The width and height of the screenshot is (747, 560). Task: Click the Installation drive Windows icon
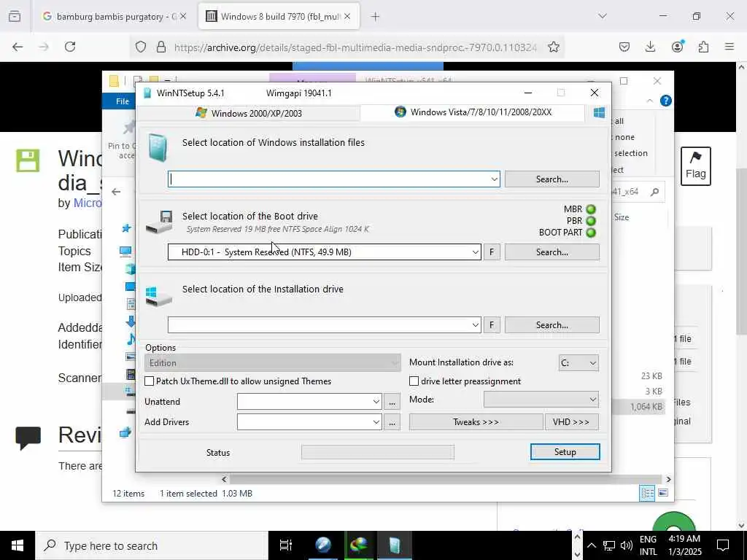point(158,296)
